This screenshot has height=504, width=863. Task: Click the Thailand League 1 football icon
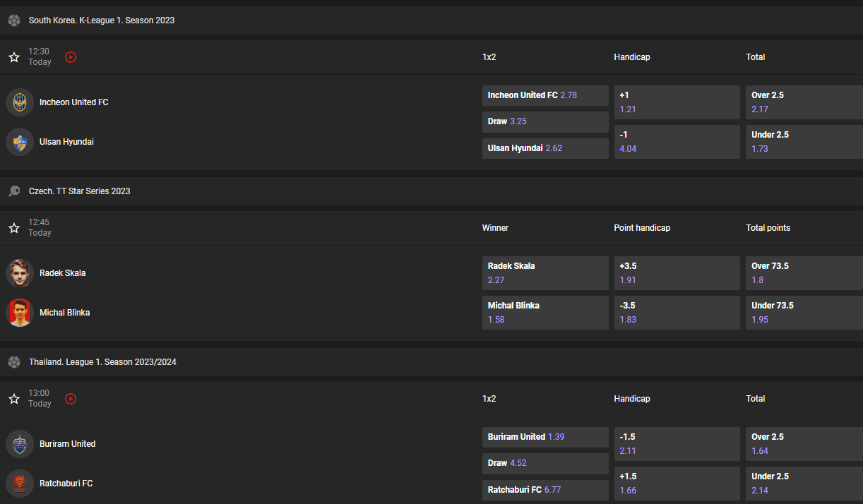14,362
